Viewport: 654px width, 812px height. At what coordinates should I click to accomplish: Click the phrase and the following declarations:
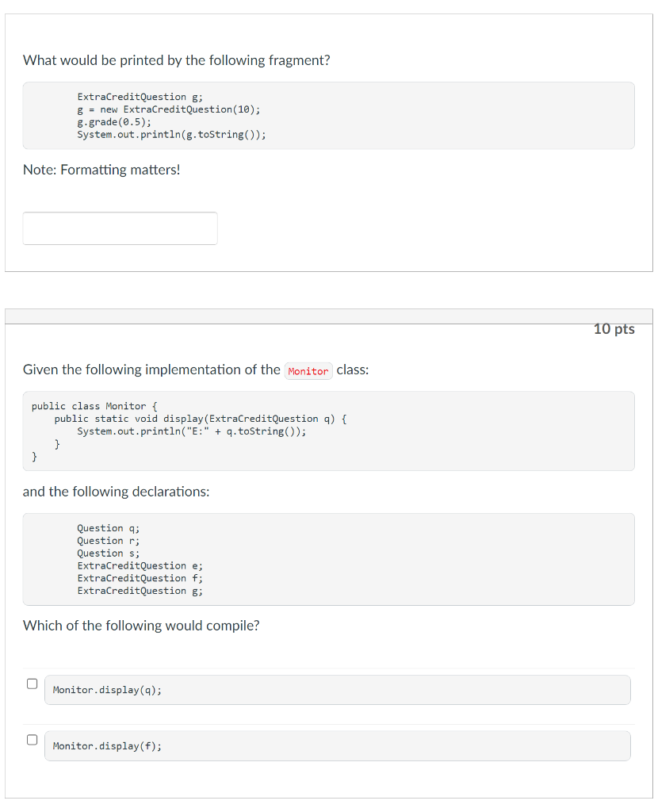(116, 492)
